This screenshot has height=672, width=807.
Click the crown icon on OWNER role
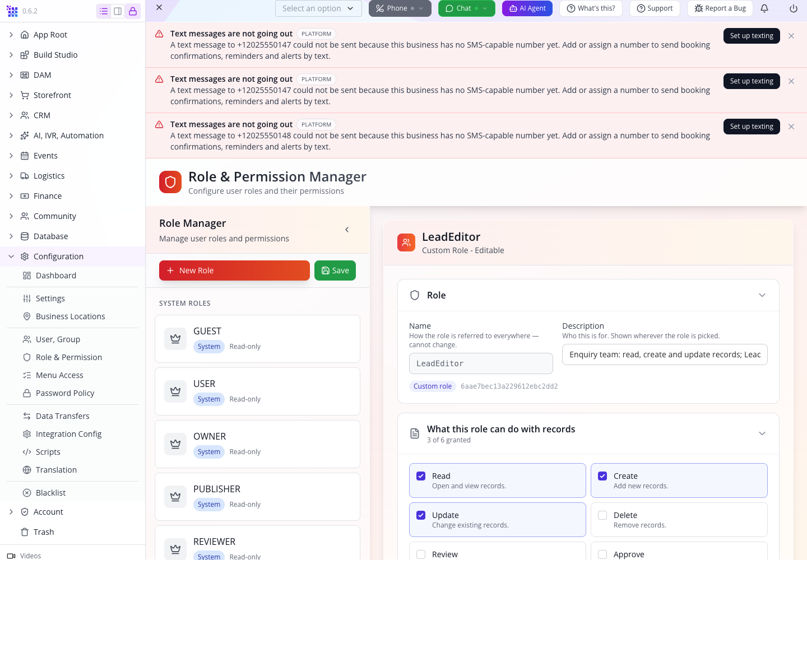pyautogui.click(x=175, y=444)
